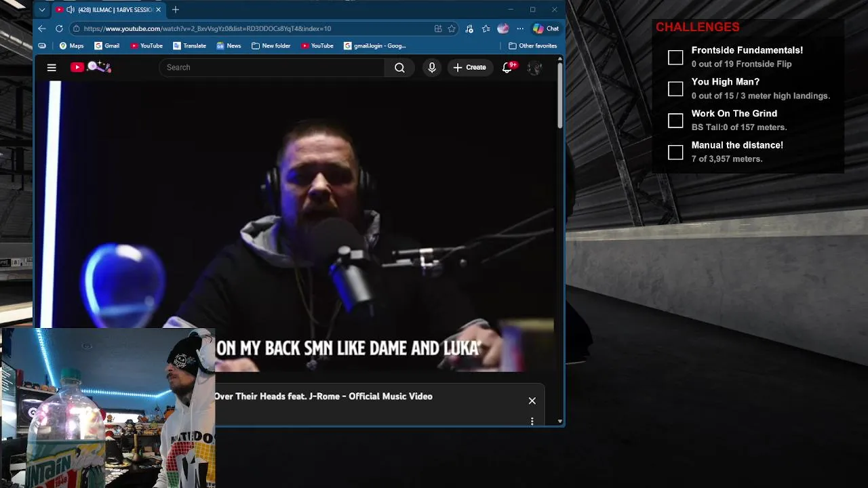Reload the page with refresh icon

[59, 28]
